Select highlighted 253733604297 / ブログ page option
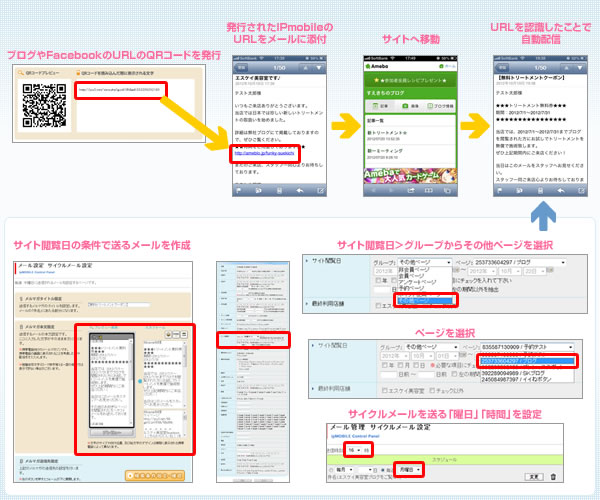The width and height of the screenshot is (600, 500). 527,361
